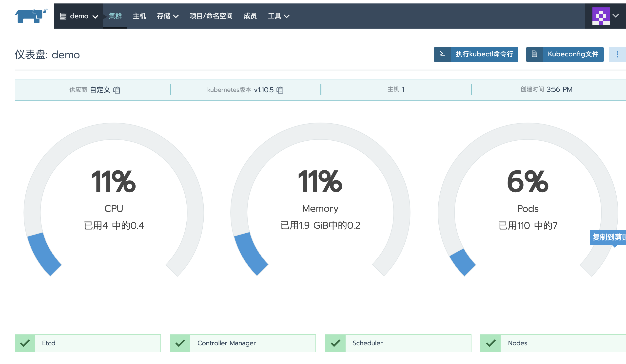
Task: Click the Rancher cow logo
Action: click(x=31, y=16)
